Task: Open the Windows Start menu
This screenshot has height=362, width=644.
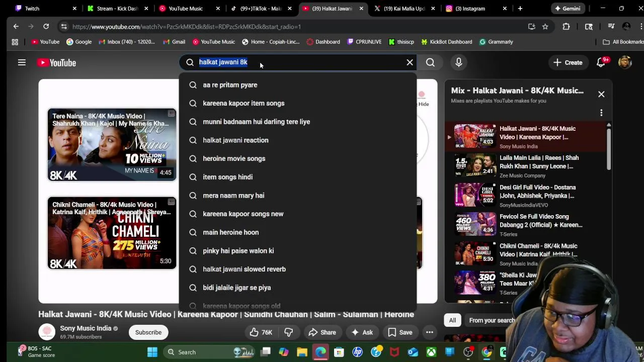Action: tap(152, 352)
